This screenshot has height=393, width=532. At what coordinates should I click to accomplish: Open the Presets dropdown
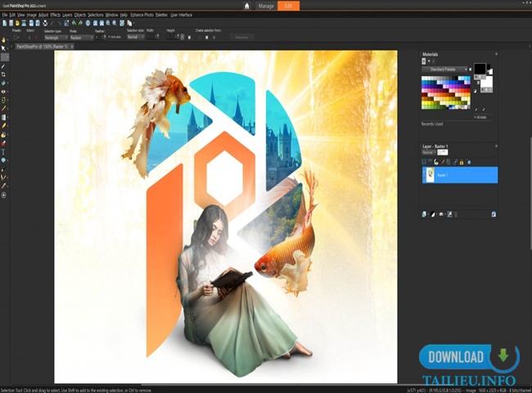(16, 38)
